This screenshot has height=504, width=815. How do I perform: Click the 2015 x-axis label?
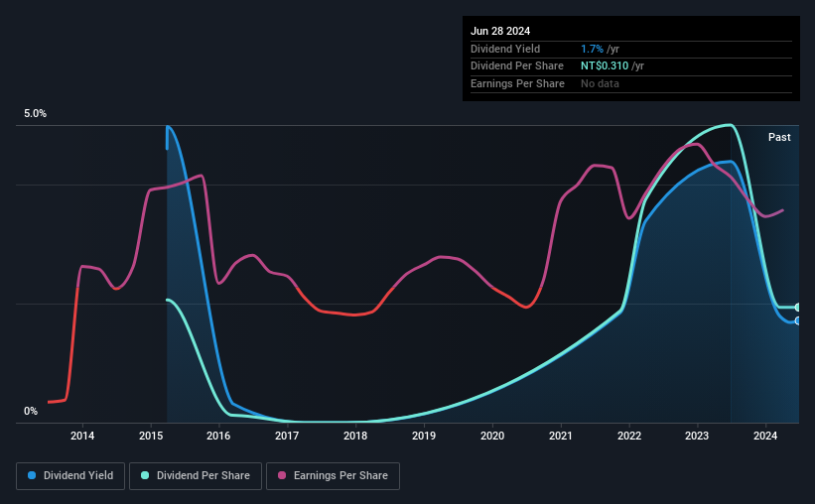point(151,436)
